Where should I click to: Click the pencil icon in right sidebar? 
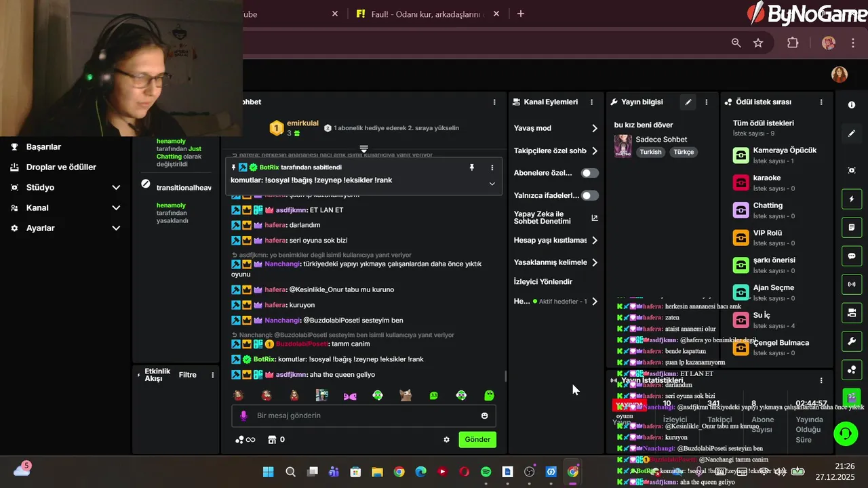[852, 134]
